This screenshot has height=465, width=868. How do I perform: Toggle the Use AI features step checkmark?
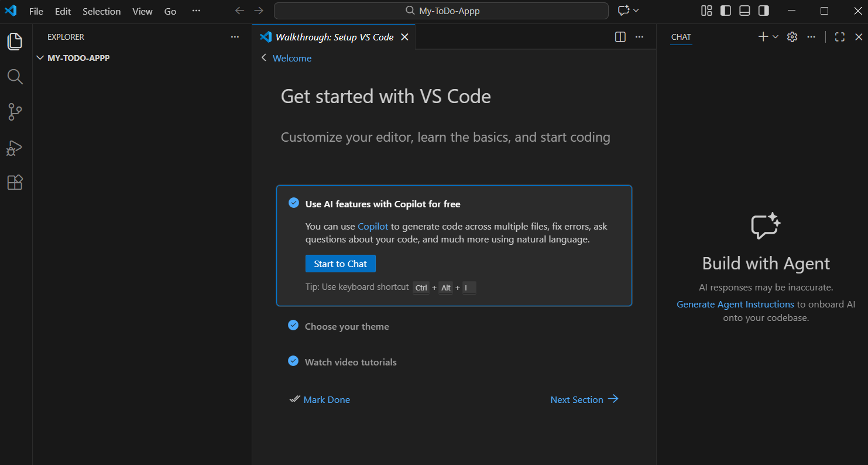tap(293, 203)
